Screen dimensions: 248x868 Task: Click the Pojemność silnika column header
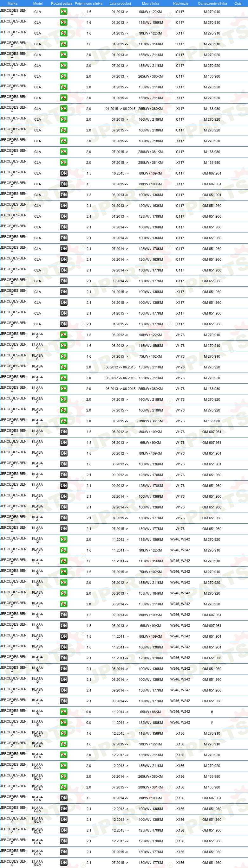click(88, 3)
